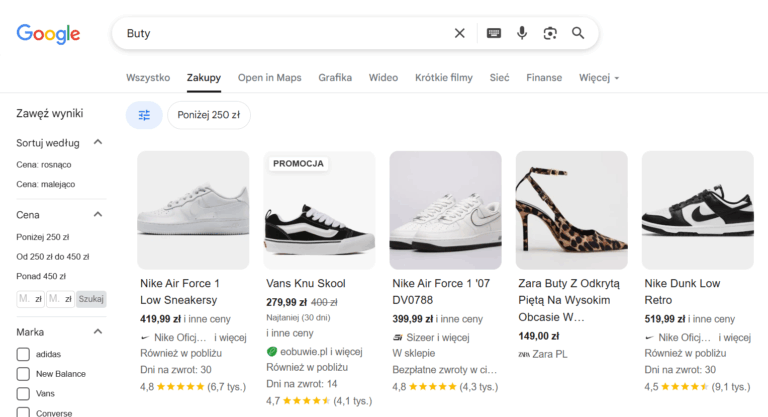Click the minimum price input field
768x417 pixels.
[30, 299]
